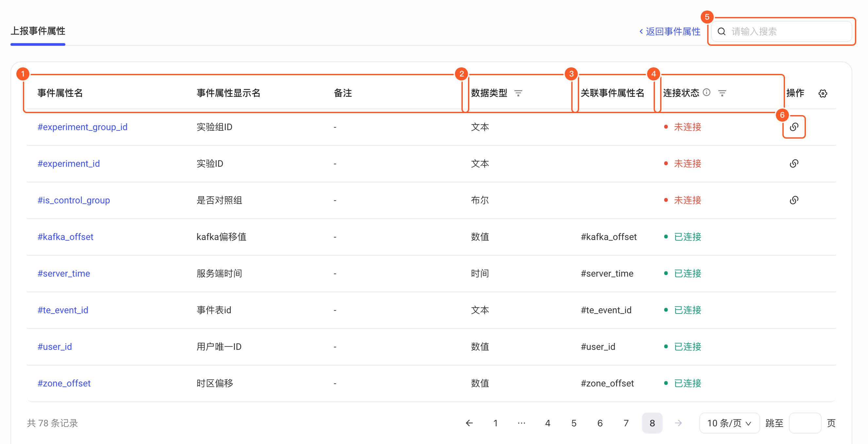Open table column settings gear icon
Screen dimensions: 868x444
click(x=823, y=94)
